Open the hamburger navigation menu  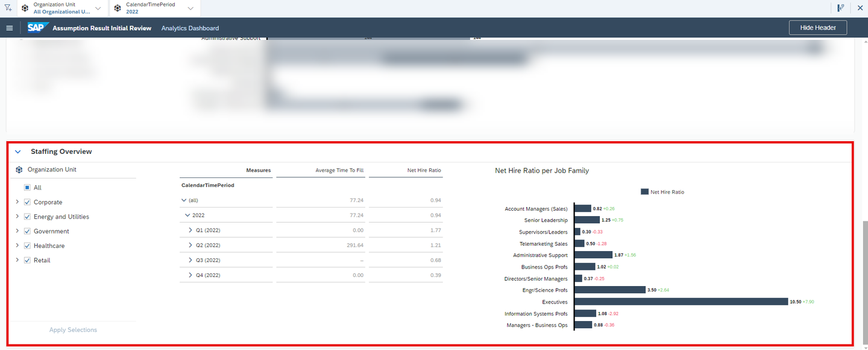[10, 28]
